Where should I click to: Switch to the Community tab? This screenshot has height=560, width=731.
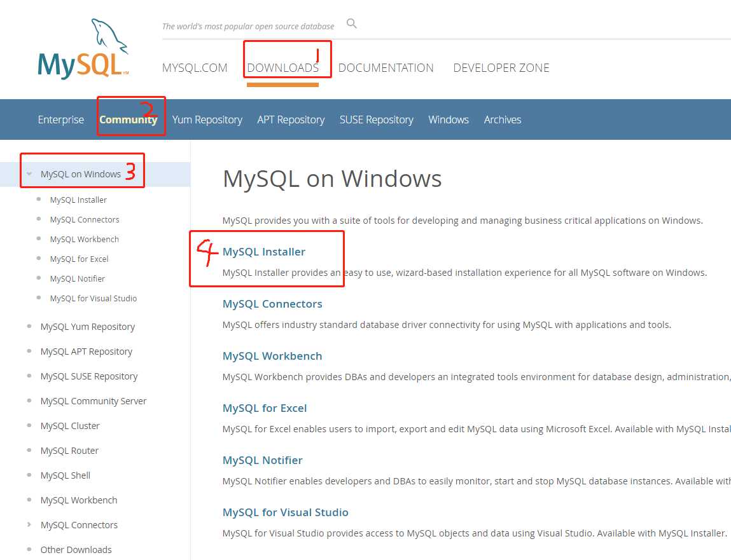[129, 120]
